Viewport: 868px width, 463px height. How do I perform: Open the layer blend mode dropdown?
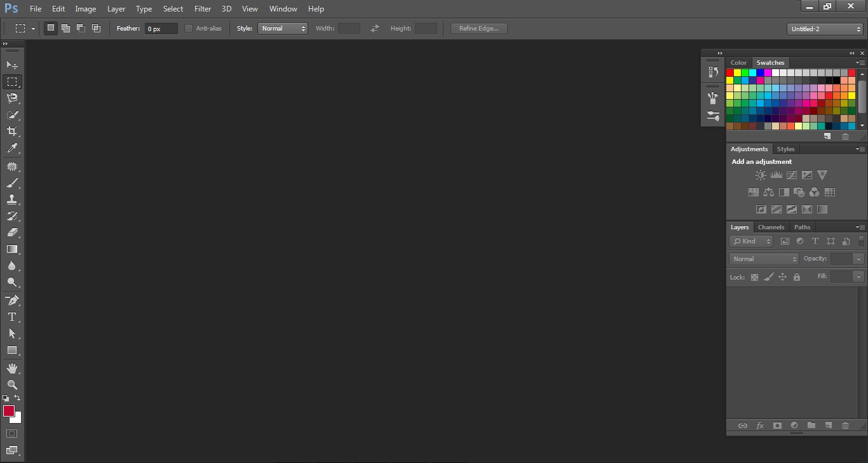(764, 259)
